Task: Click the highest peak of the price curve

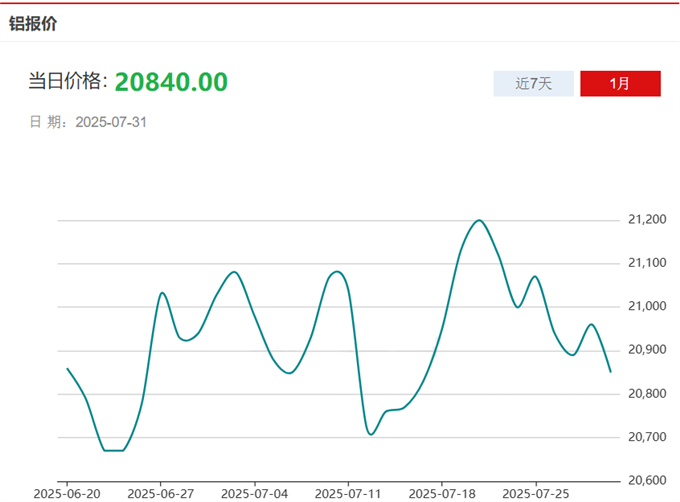Action: 479,220
